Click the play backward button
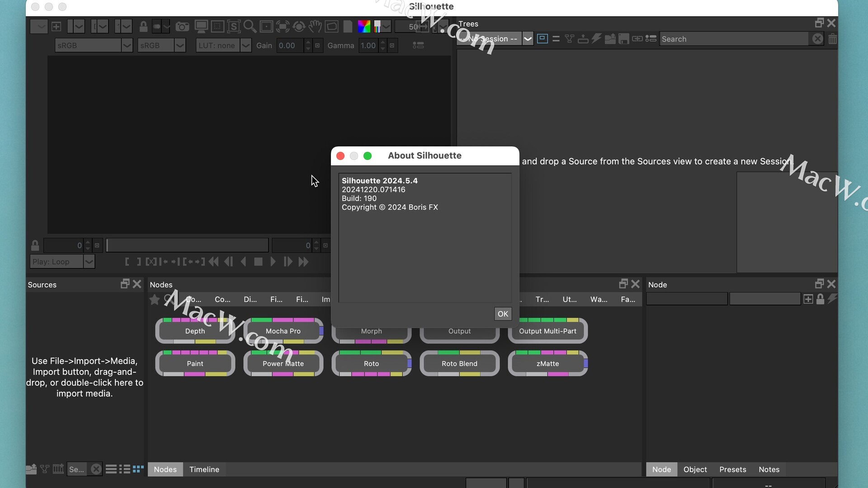 point(244,262)
